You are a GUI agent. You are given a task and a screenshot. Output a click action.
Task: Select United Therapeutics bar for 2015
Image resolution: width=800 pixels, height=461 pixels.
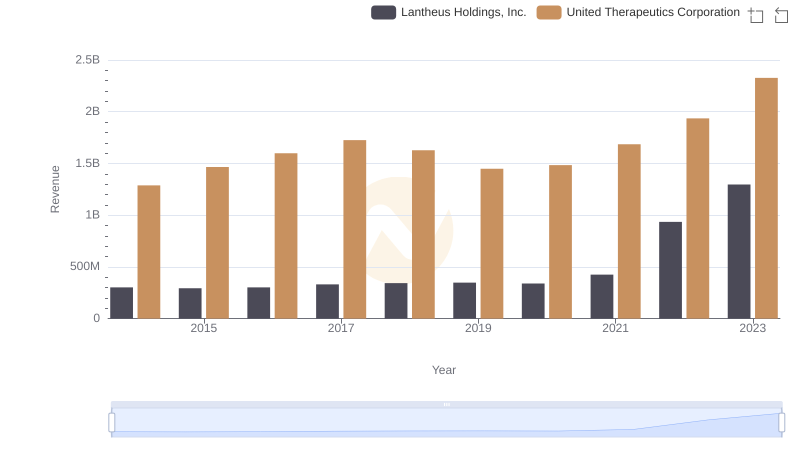point(217,243)
